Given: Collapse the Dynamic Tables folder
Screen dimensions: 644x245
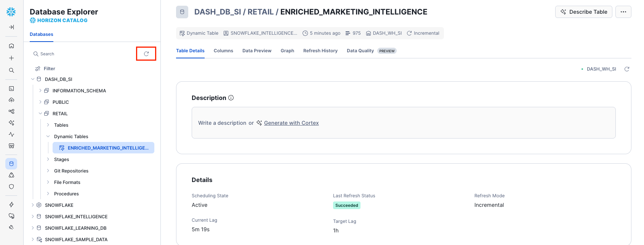Looking at the screenshot, I should pos(48,137).
